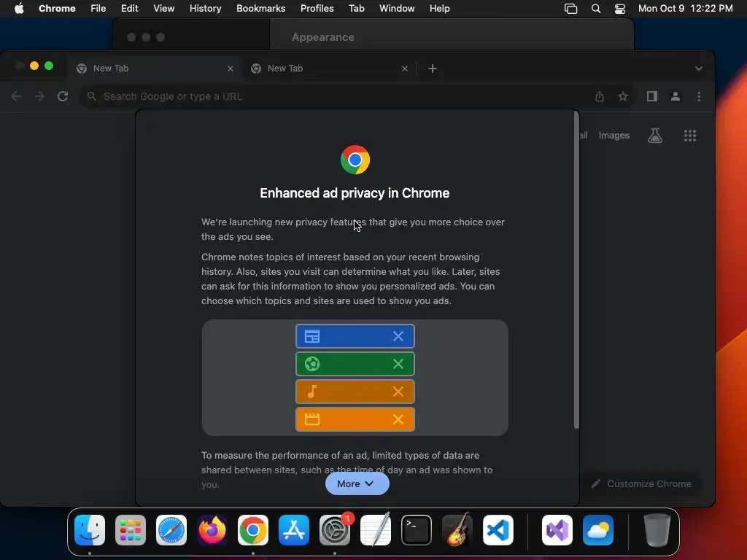
Task: Click the date and time in menu bar
Action: pyautogui.click(x=685, y=9)
